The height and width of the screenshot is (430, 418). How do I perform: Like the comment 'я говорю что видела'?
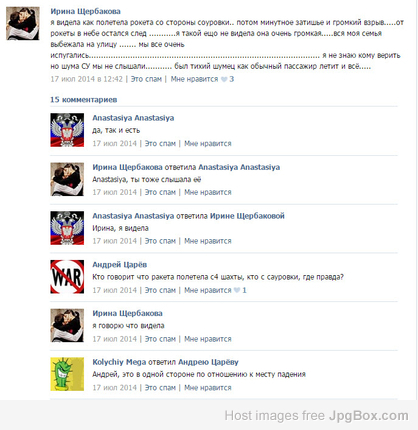coord(208,339)
